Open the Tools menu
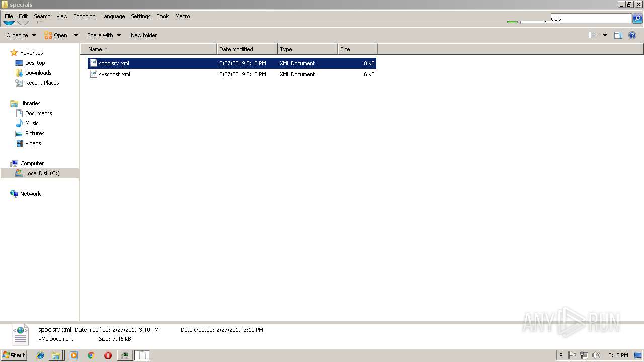 pyautogui.click(x=163, y=16)
